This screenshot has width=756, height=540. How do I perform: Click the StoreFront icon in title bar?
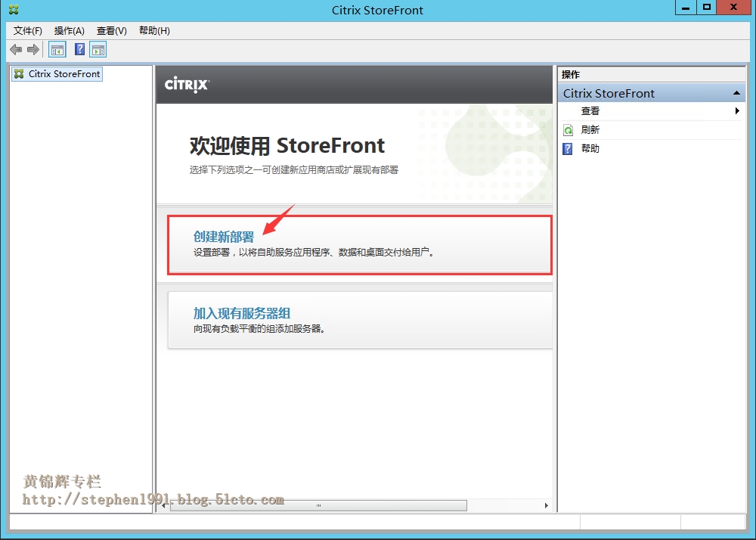pyautogui.click(x=14, y=9)
